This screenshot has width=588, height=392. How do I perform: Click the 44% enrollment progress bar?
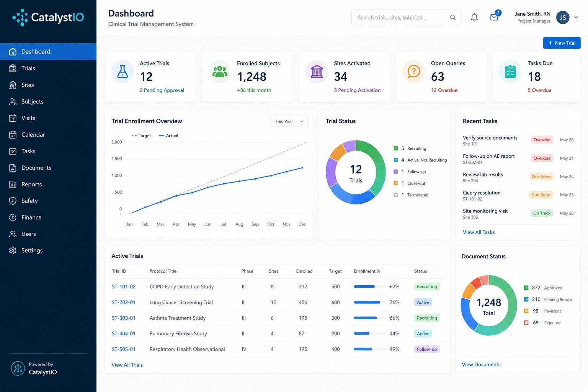[x=370, y=334]
